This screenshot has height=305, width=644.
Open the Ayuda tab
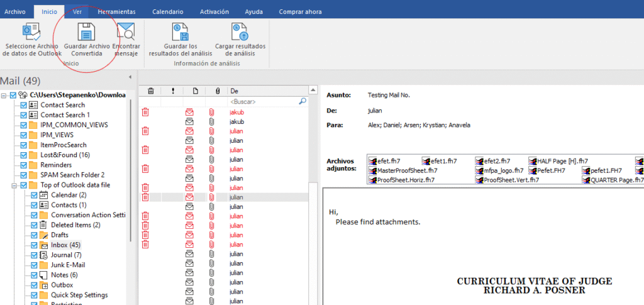tap(254, 12)
